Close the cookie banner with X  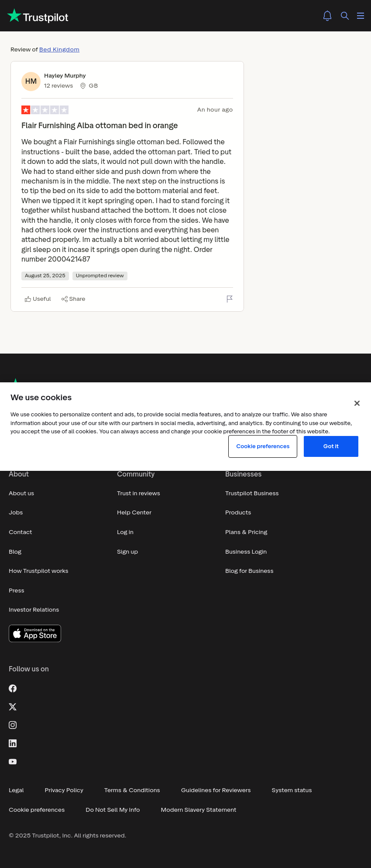coord(357,403)
